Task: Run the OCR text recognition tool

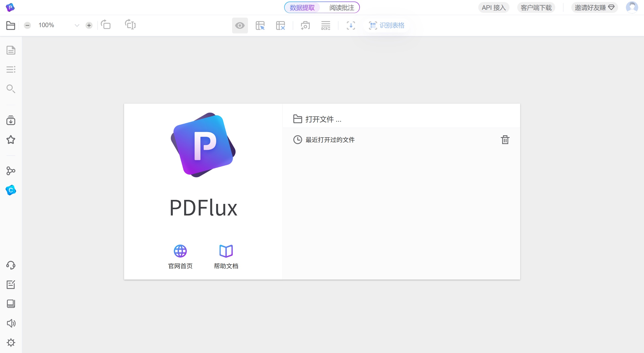Action: (x=326, y=25)
